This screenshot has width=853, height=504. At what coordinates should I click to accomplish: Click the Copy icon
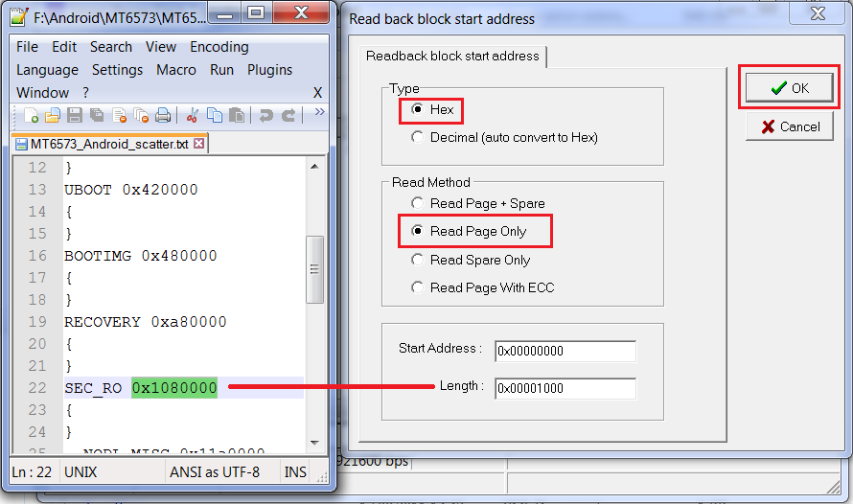point(215,115)
